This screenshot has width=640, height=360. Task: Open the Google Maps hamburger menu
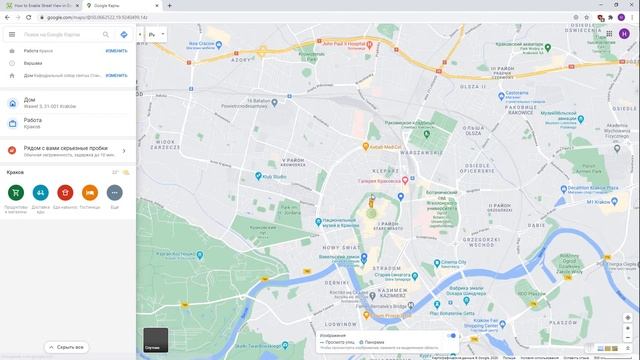coord(12,35)
